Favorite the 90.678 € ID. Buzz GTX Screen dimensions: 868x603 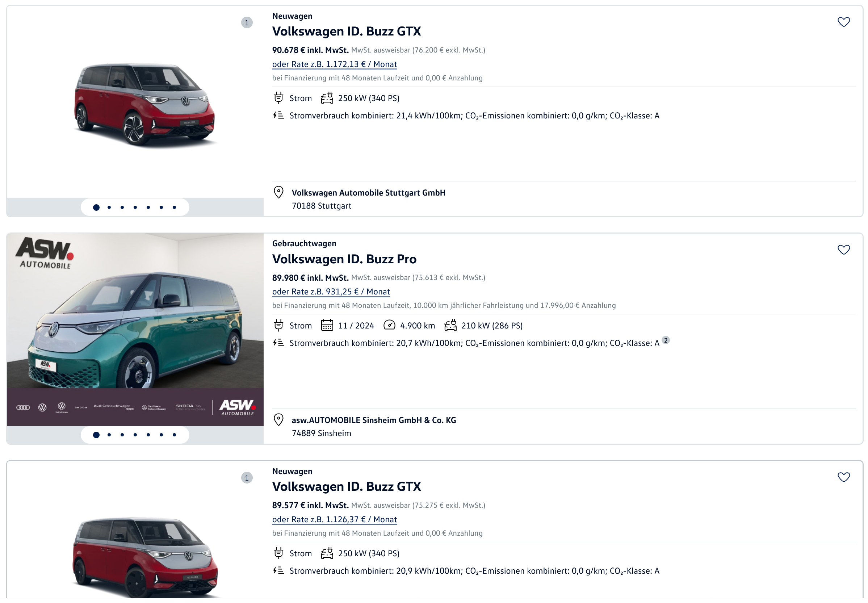pyautogui.click(x=843, y=22)
